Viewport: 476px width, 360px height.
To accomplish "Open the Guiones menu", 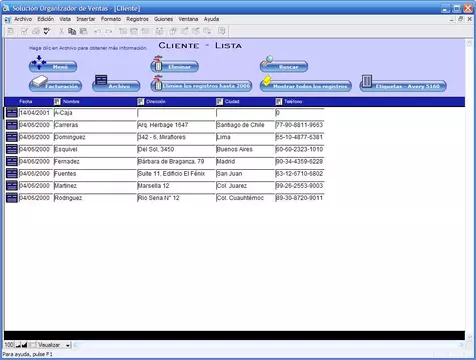I will click(163, 19).
